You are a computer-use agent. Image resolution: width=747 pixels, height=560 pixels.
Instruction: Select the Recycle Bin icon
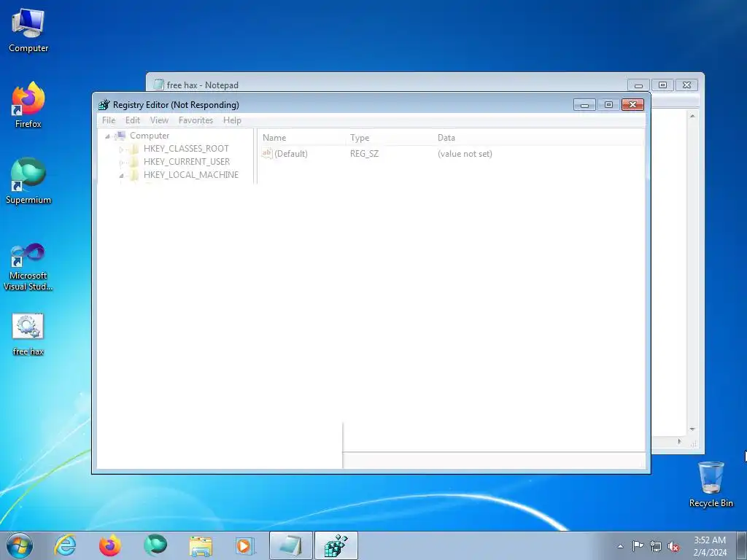[711, 484]
